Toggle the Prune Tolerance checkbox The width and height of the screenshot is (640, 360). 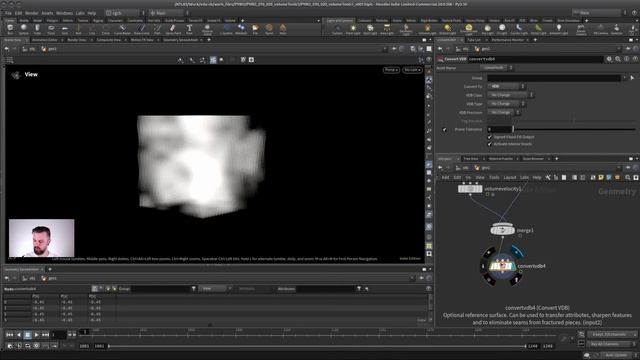(x=444, y=129)
